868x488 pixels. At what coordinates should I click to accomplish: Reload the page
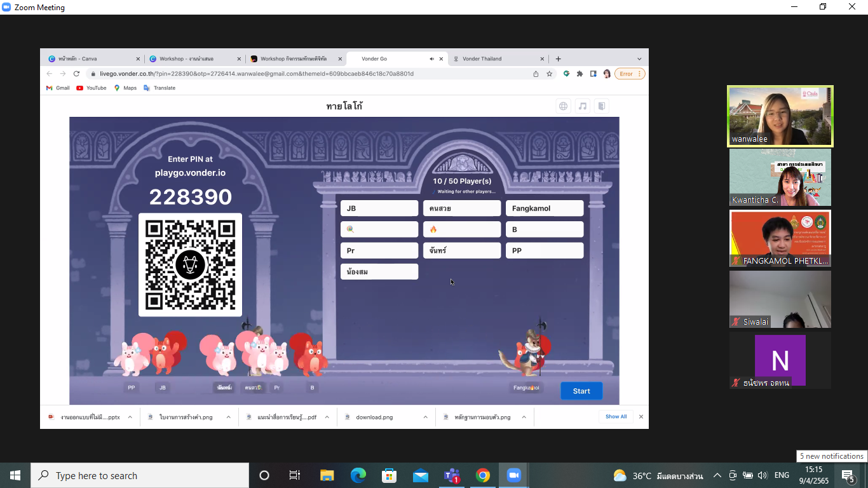coord(76,74)
